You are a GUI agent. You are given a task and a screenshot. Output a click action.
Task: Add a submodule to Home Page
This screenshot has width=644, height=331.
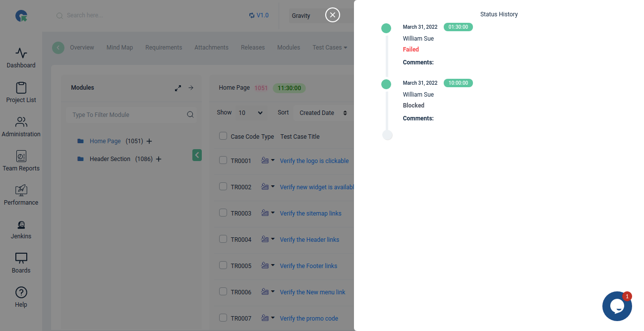(149, 141)
